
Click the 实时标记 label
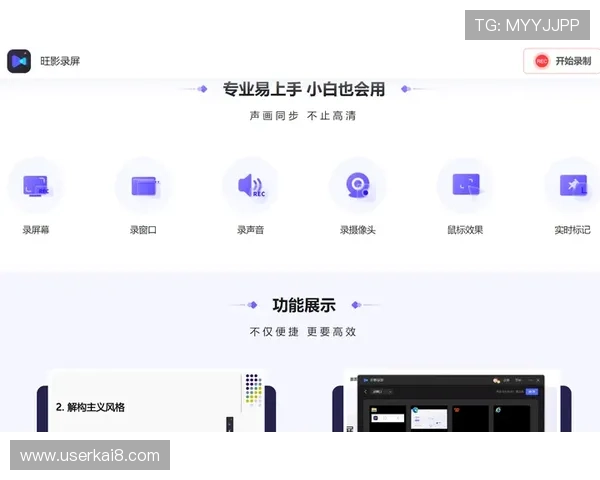coord(573,230)
